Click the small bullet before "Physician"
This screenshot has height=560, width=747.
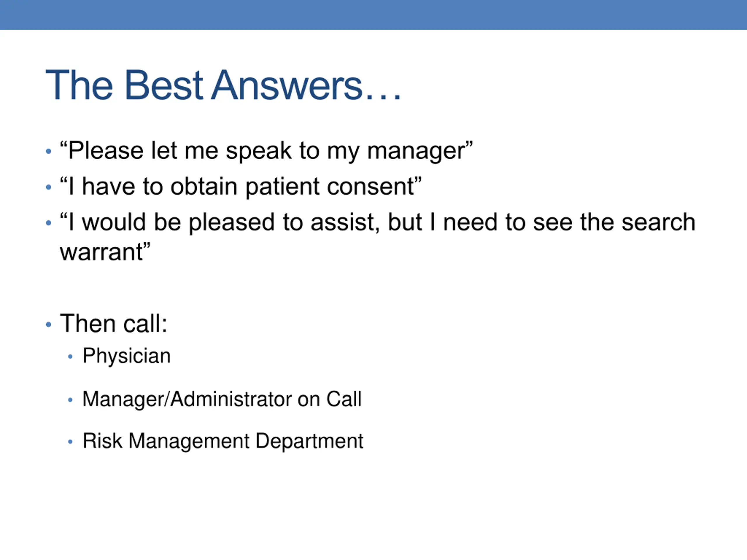click(x=70, y=356)
